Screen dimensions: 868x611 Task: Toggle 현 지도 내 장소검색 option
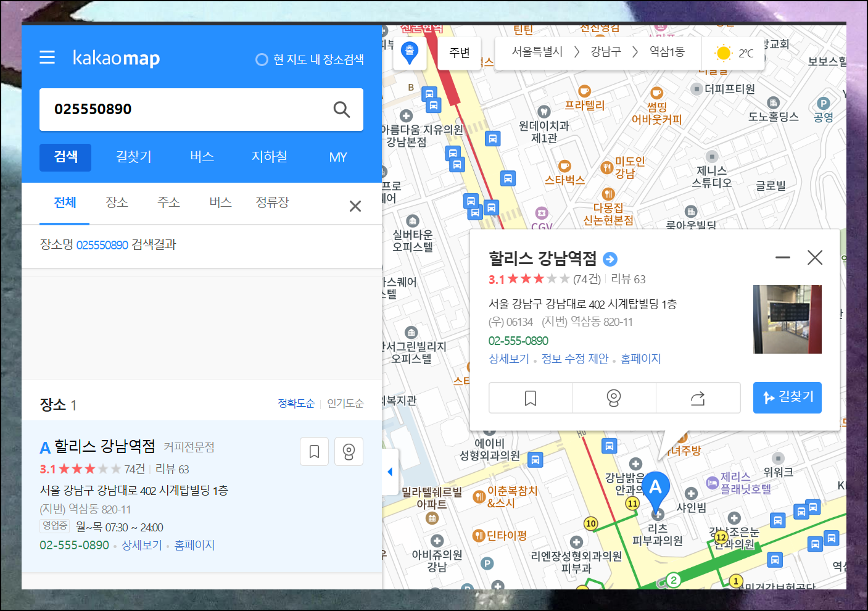pos(310,59)
